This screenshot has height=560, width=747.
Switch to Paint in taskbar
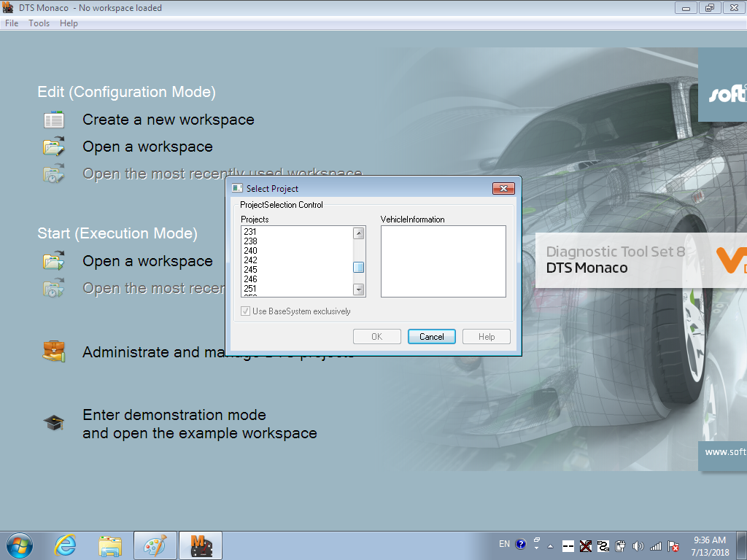(155, 545)
